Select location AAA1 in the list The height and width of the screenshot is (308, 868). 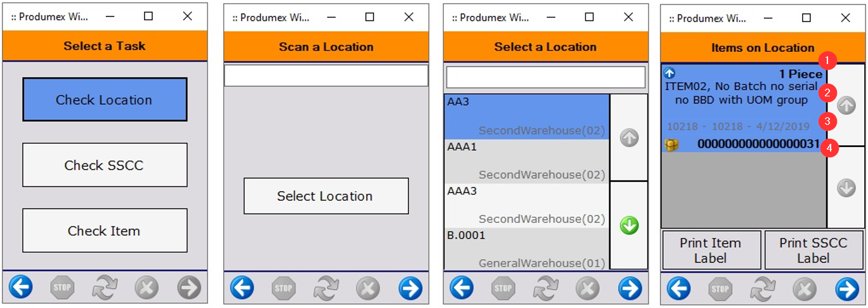tap(526, 160)
